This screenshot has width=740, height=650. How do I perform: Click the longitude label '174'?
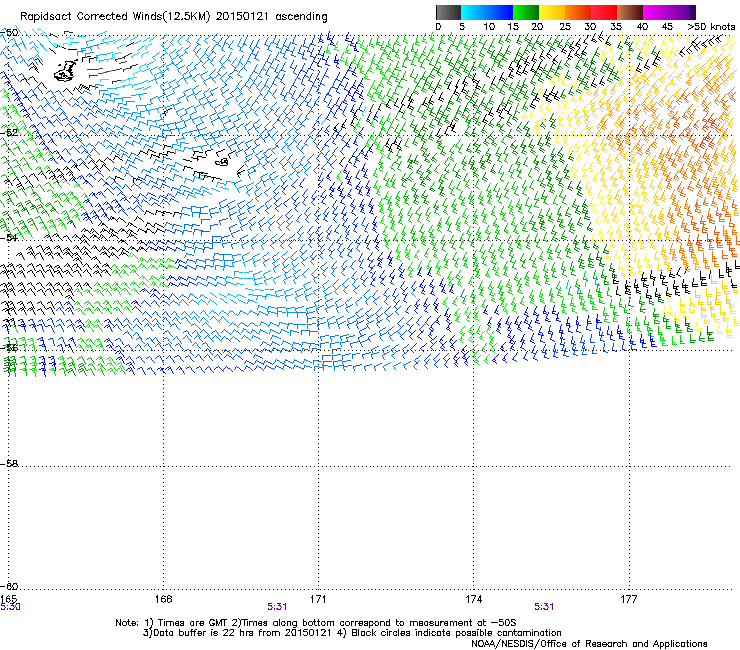pos(473,599)
